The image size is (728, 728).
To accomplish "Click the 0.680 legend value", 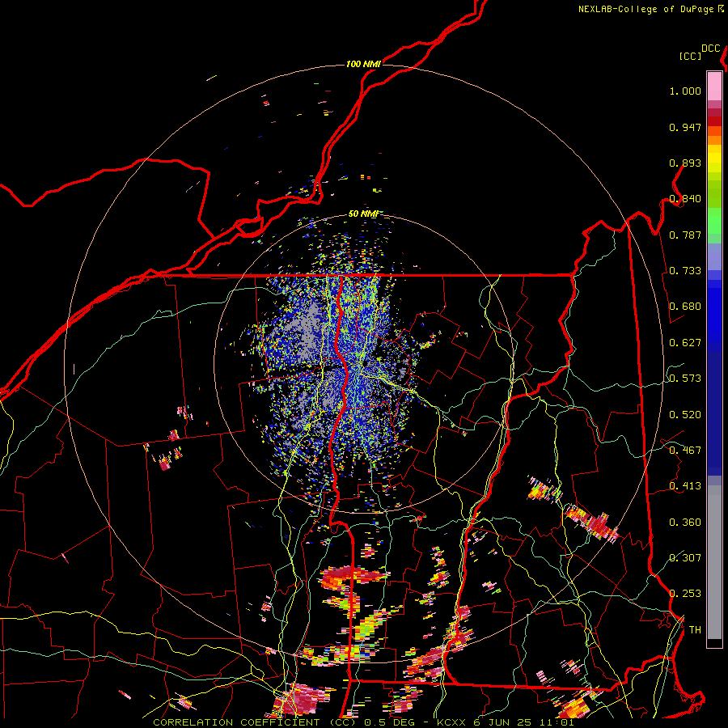I will tap(685, 307).
